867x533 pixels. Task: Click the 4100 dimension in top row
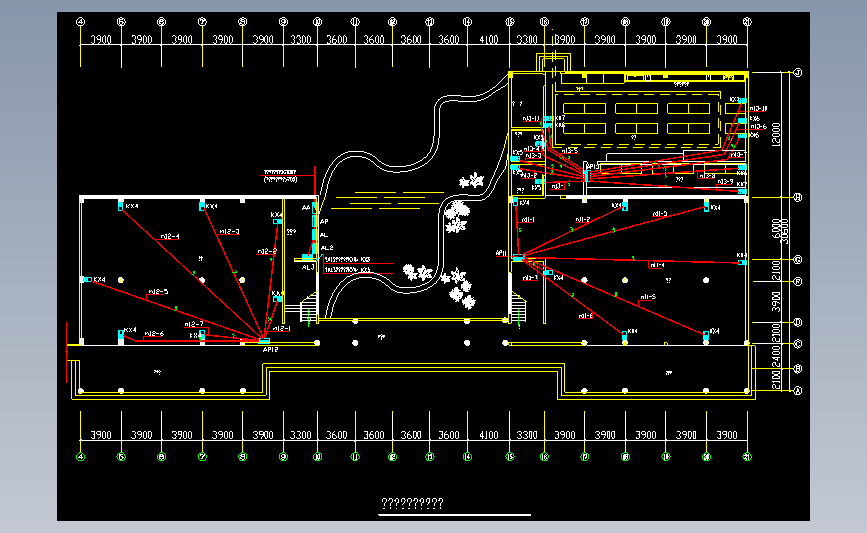[x=489, y=40]
